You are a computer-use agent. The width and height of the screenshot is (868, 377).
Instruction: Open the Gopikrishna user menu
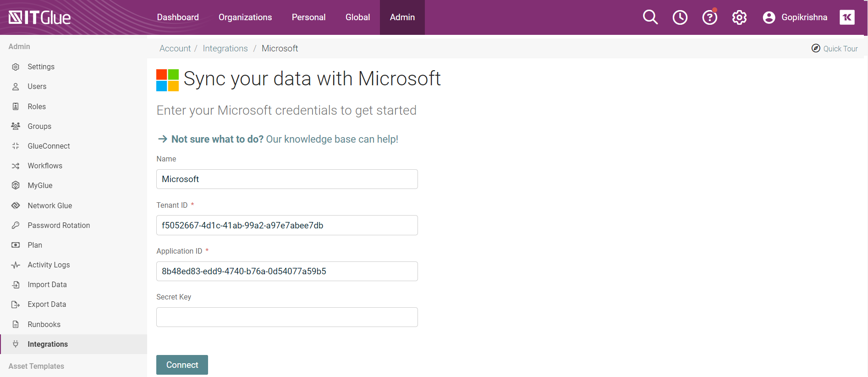coord(804,17)
